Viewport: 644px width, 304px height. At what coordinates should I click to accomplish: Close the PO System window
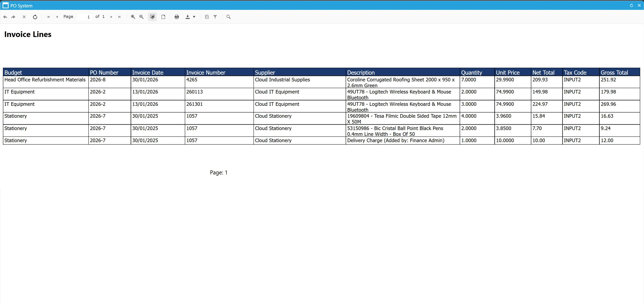(639, 5)
